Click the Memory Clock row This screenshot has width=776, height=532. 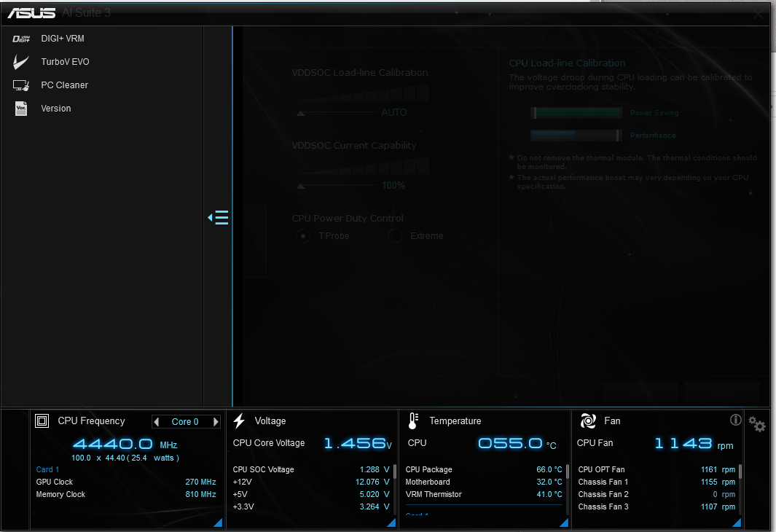126,494
